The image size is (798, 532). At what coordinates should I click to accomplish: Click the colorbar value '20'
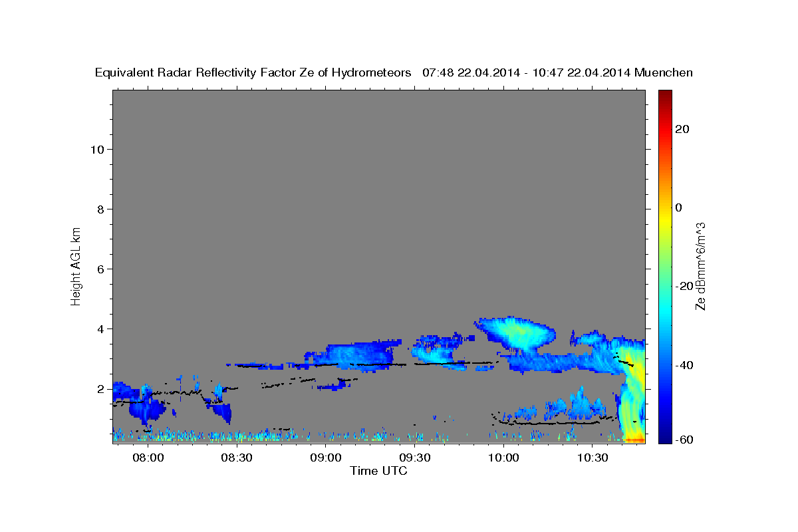click(682, 129)
